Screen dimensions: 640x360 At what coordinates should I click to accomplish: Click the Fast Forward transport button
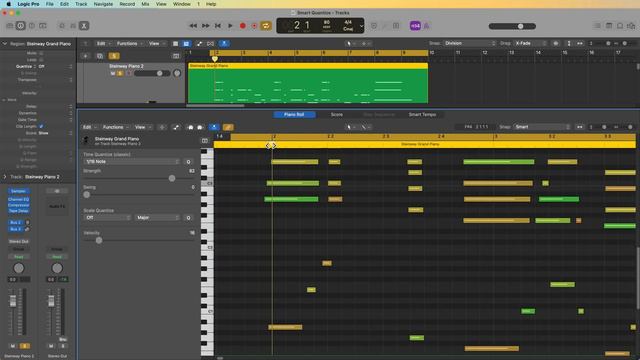coord(206,26)
